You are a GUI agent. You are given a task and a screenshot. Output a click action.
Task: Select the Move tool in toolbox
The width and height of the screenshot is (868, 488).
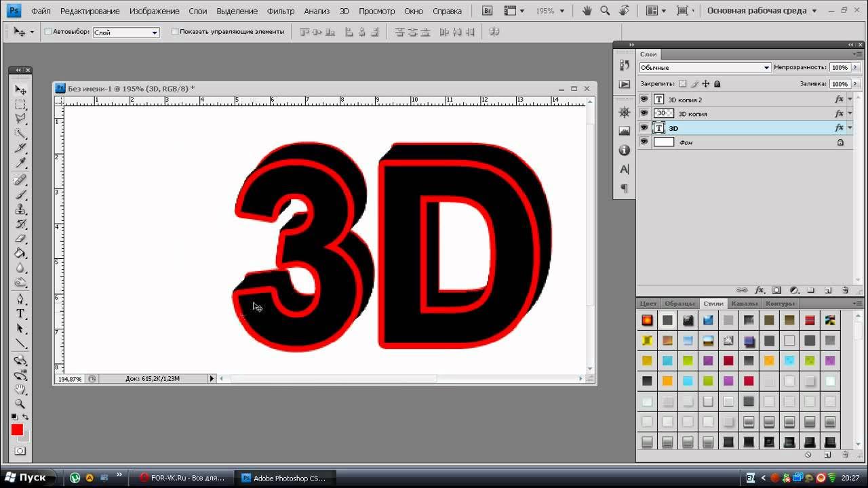point(20,90)
